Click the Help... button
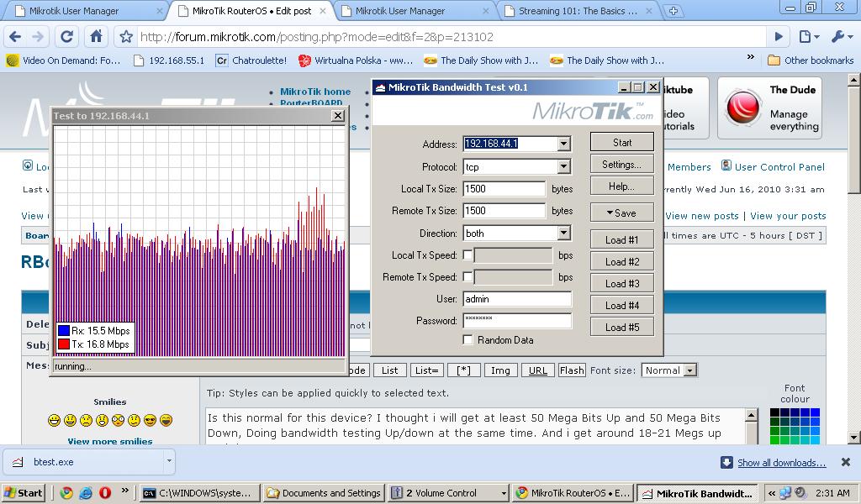861x504 pixels. click(x=622, y=186)
